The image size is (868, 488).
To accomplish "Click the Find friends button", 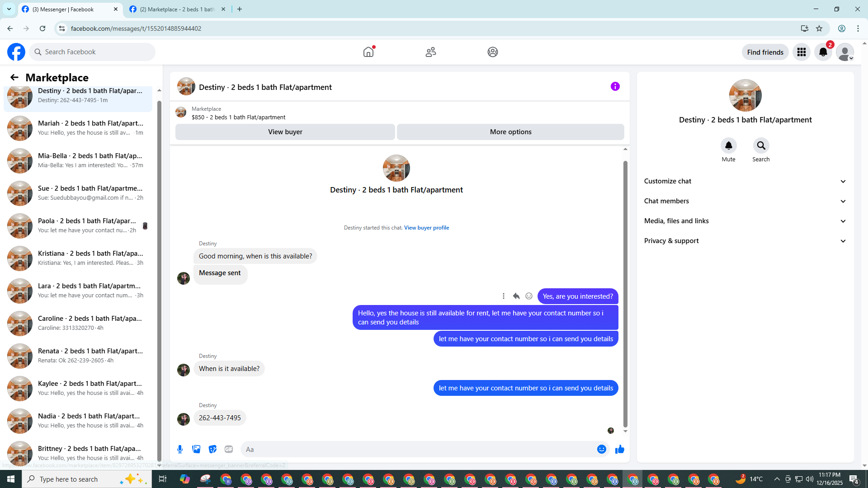I will click(x=765, y=52).
